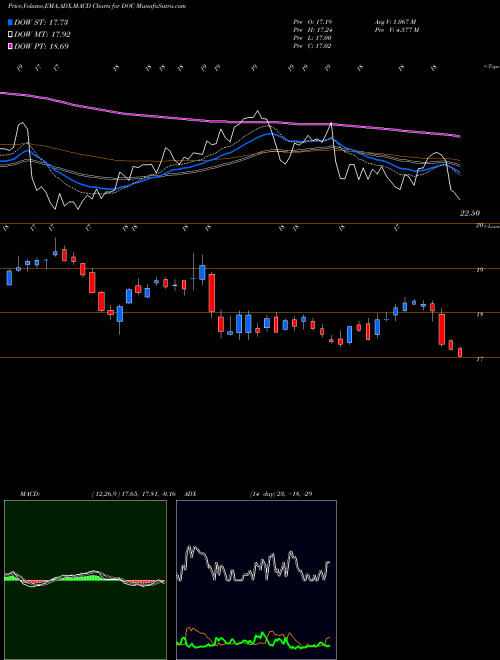Image resolution: width=500 pixels, height=660 pixels.
Task: Click the last red candlestick near 17
Action: pos(460,352)
